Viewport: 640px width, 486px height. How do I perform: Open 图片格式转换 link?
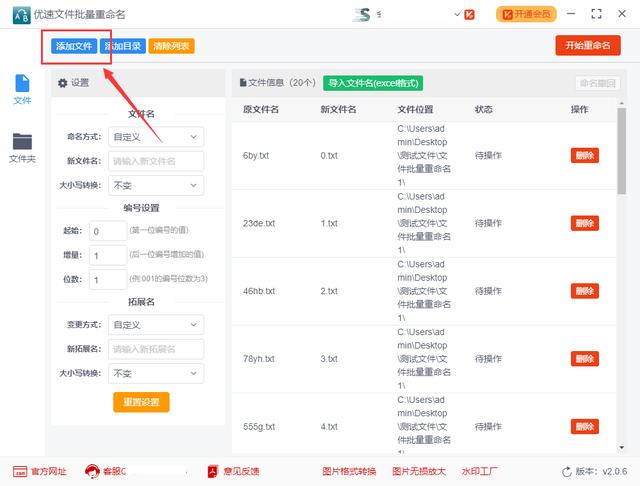[x=349, y=471]
